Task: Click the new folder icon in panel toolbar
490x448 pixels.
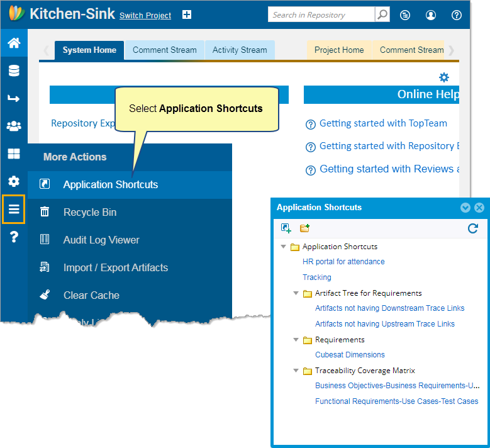Action: click(304, 228)
